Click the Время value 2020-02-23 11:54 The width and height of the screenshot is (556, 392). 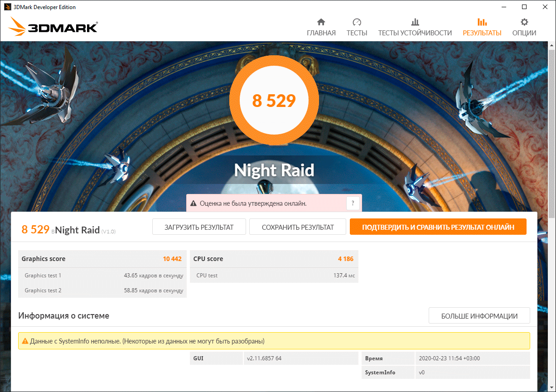click(x=449, y=358)
